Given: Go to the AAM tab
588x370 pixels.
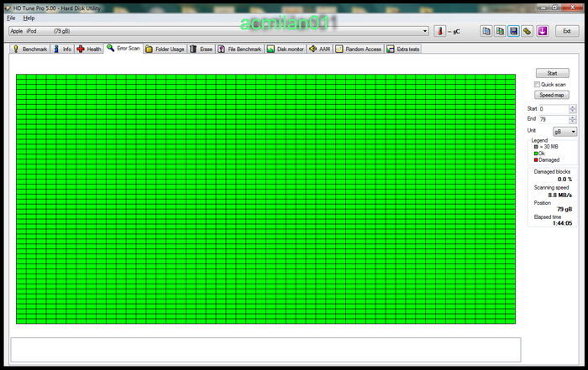Looking at the screenshot, I should [319, 50].
